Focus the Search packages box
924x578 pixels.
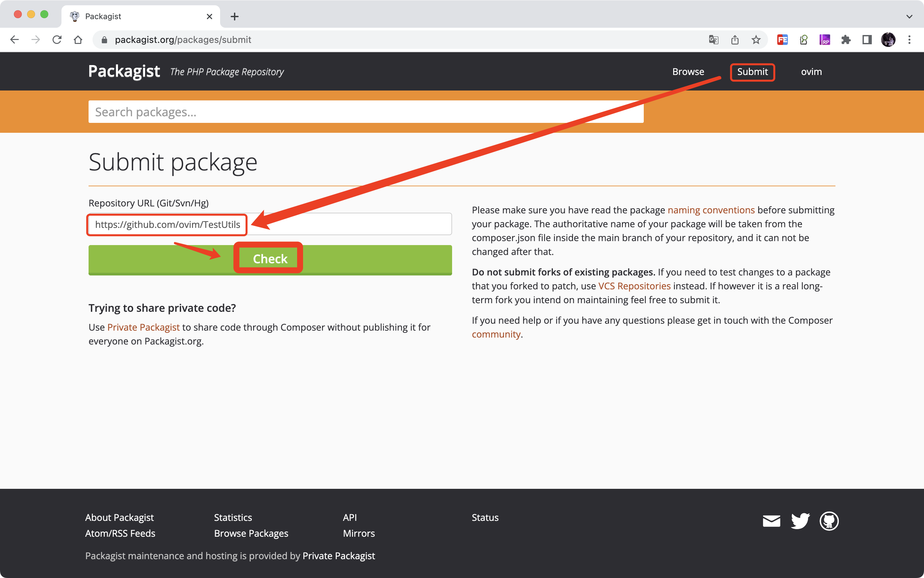[365, 112]
